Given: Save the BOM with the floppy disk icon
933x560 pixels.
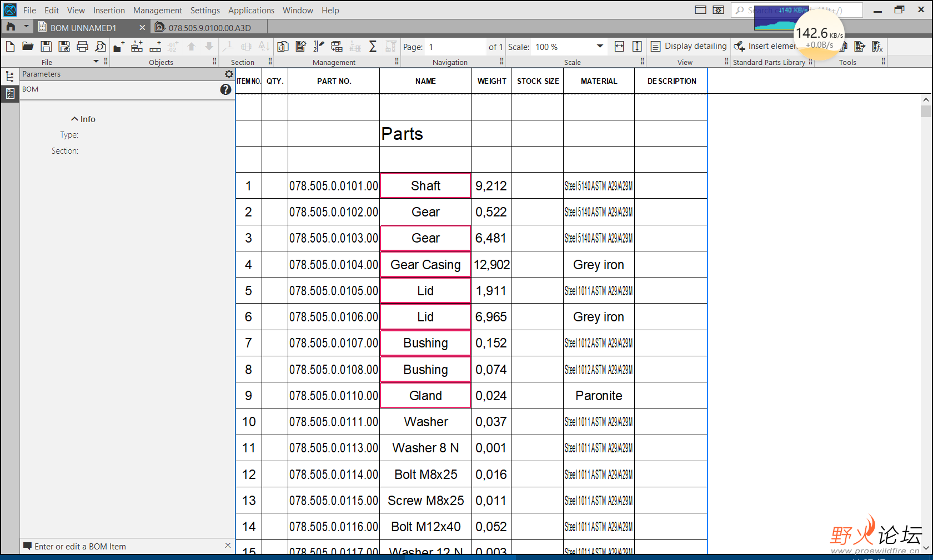Looking at the screenshot, I should (46, 47).
